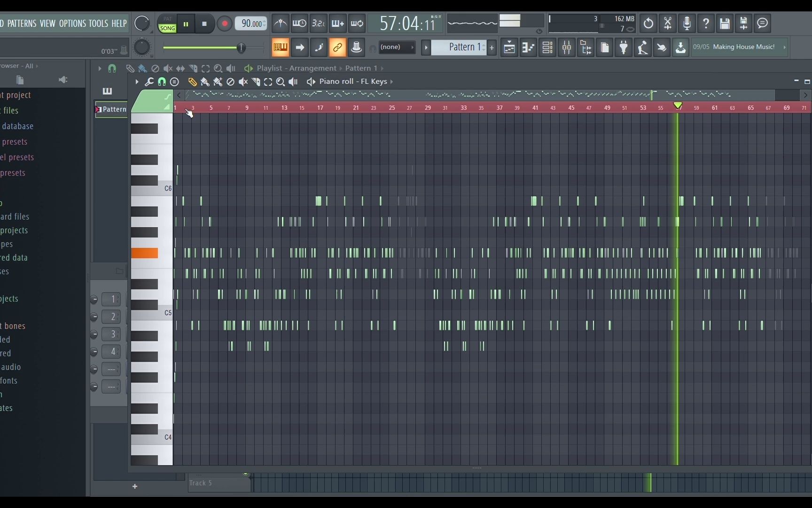Toggle Piano roll snap magnet
The width and height of the screenshot is (812, 508).
[x=162, y=82]
